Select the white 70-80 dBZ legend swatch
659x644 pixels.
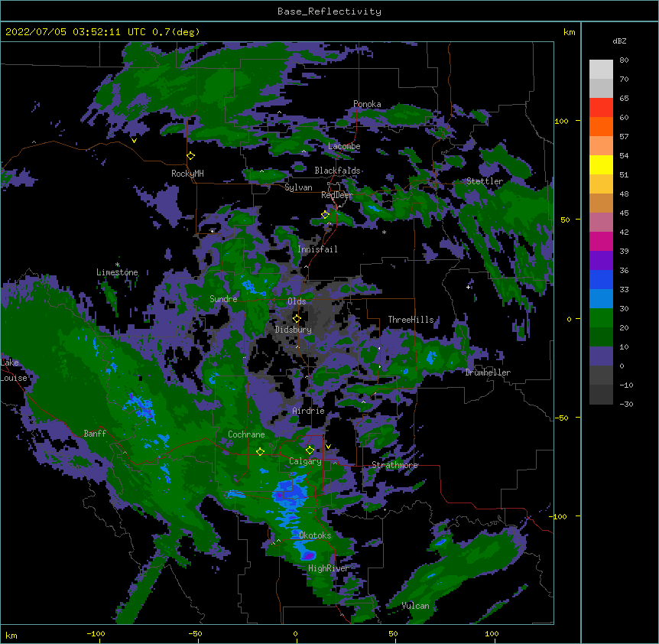click(601, 69)
